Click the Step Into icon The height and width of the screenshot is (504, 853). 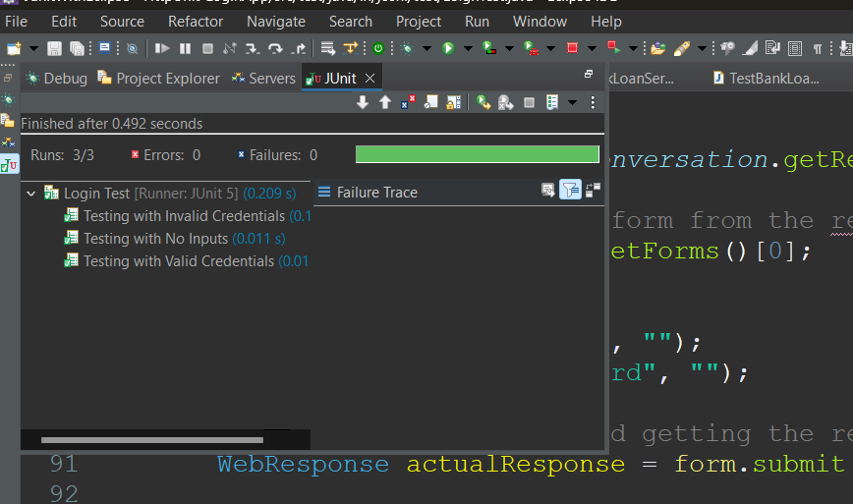tap(252, 48)
